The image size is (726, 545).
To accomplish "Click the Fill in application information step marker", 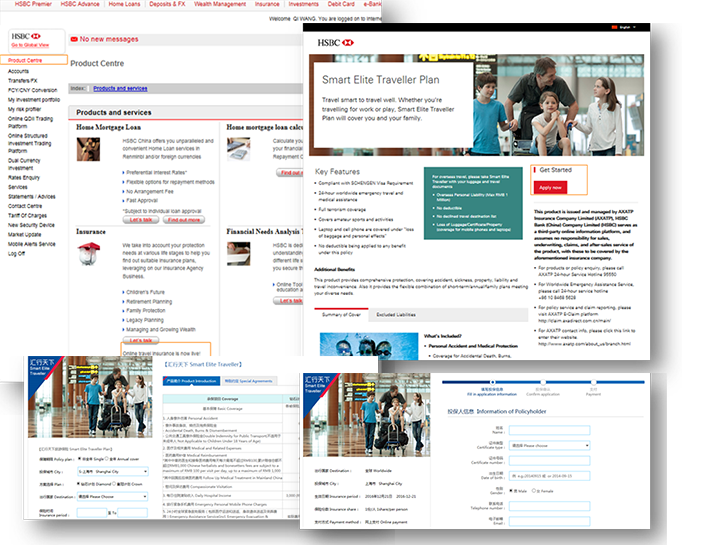I will pos(492,382).
